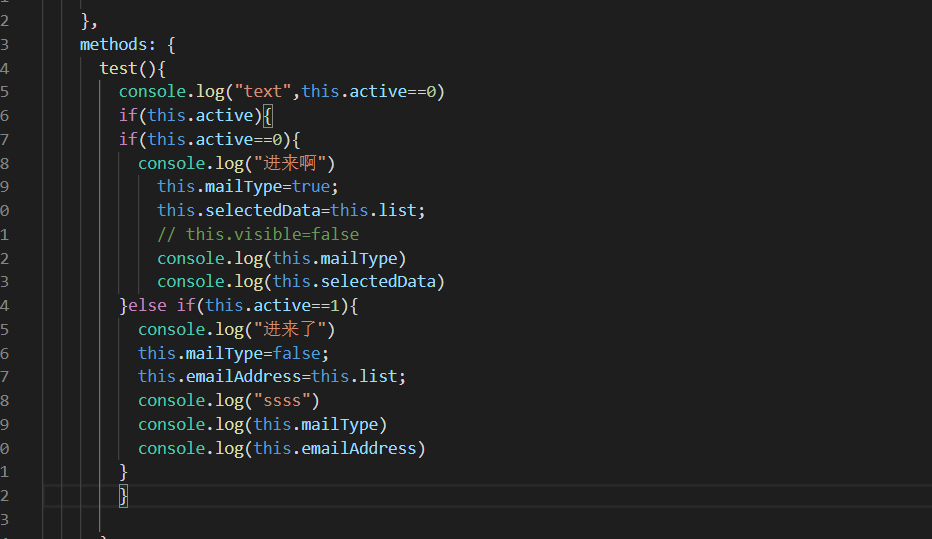Click "this.mailType=false;" statement
Viewport: 932px width, 539px height.
coord(234,354)
